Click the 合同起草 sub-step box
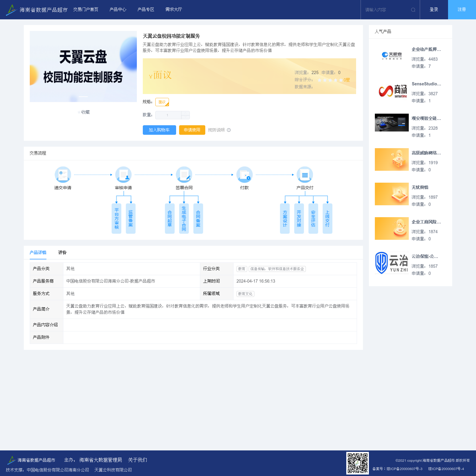 pos(170,219)
